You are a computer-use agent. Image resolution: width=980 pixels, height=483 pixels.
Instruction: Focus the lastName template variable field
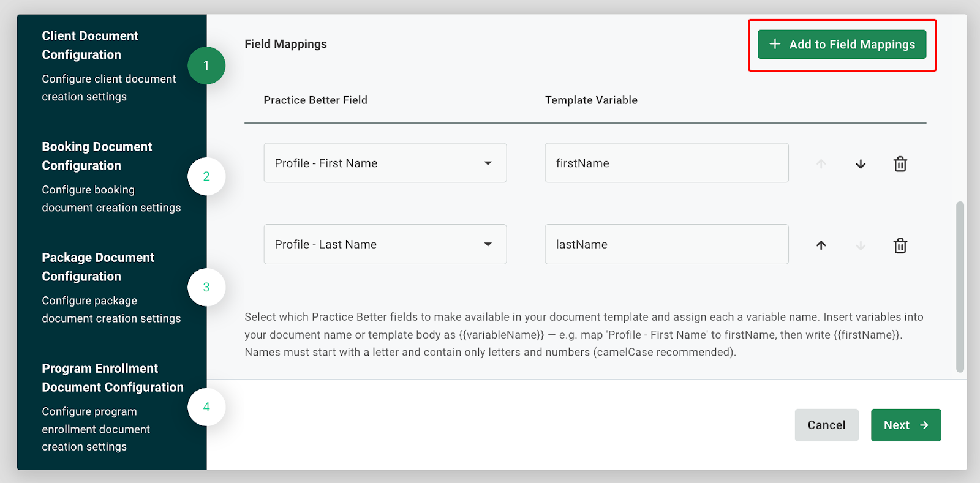(x=666, y=244)
